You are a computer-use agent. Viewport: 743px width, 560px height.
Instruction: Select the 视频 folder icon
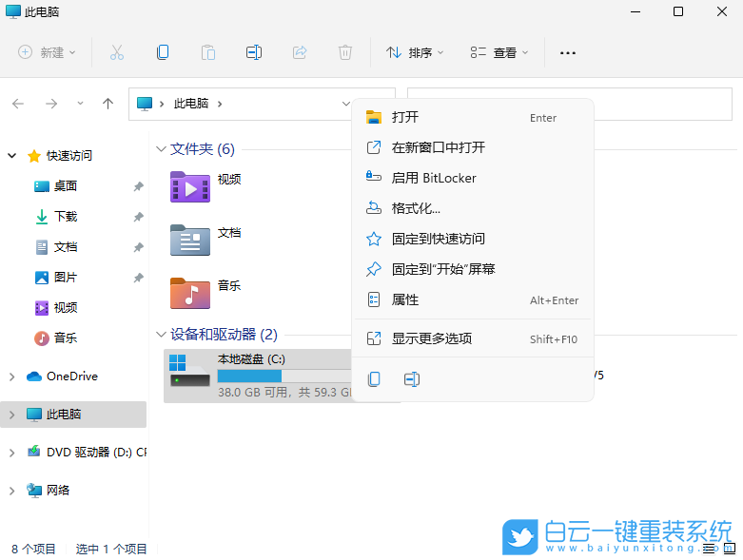pos(190,187)
